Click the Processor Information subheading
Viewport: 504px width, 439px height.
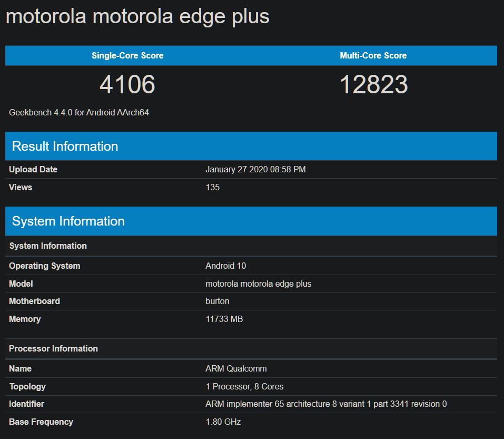(x=53, y=349)
